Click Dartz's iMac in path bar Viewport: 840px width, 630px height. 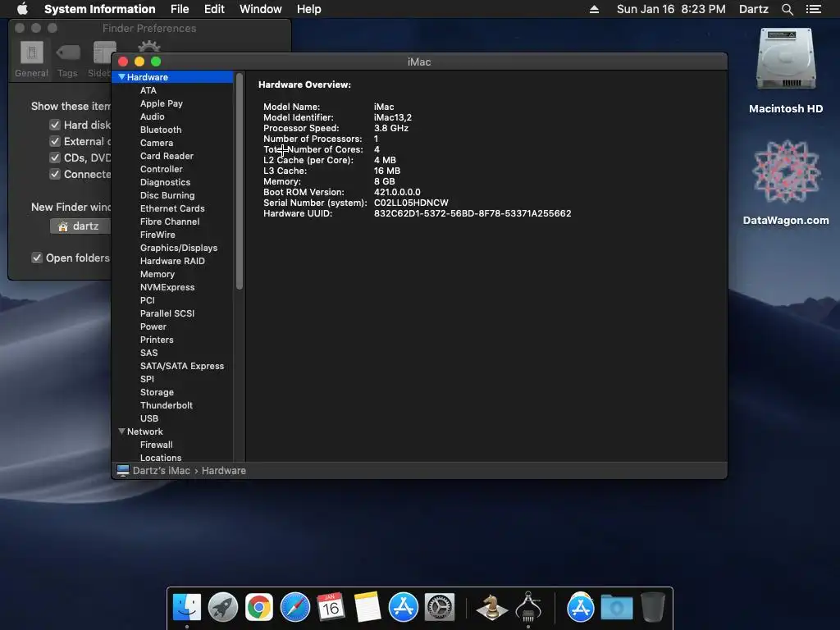click(x=162, y=470)
